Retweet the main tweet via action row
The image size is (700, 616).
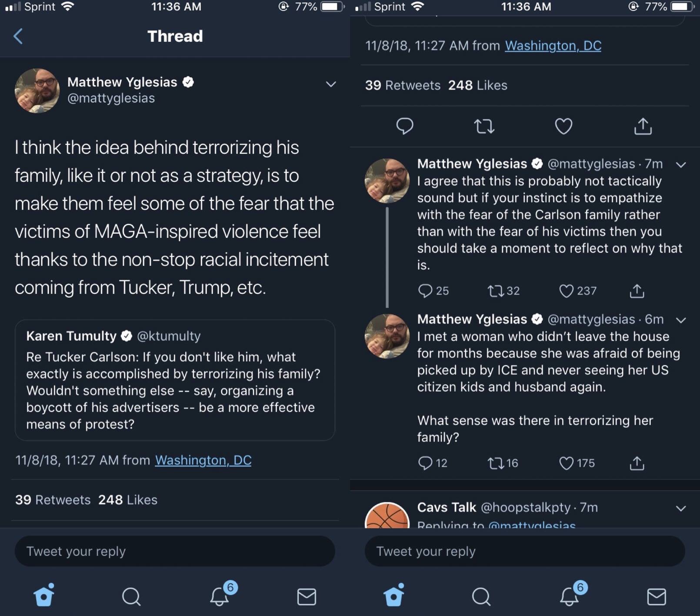click(x=483, y=127)
